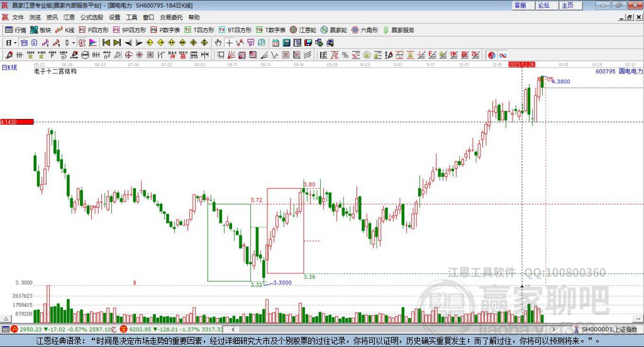Viewport: 644px width, 347px height.
Task: Jump to last bar with skip-end icon
Action: pyautogui.click(x=117, y=43)
